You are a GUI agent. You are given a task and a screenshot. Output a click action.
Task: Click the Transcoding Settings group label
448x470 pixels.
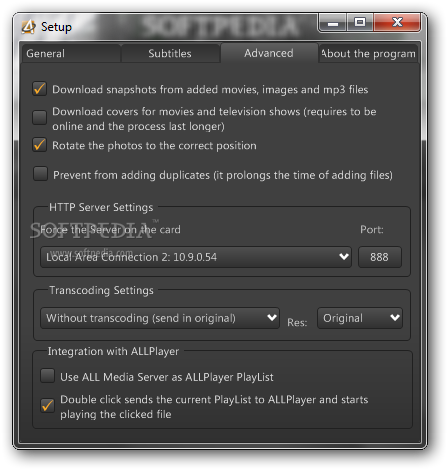tap(102, 290)
